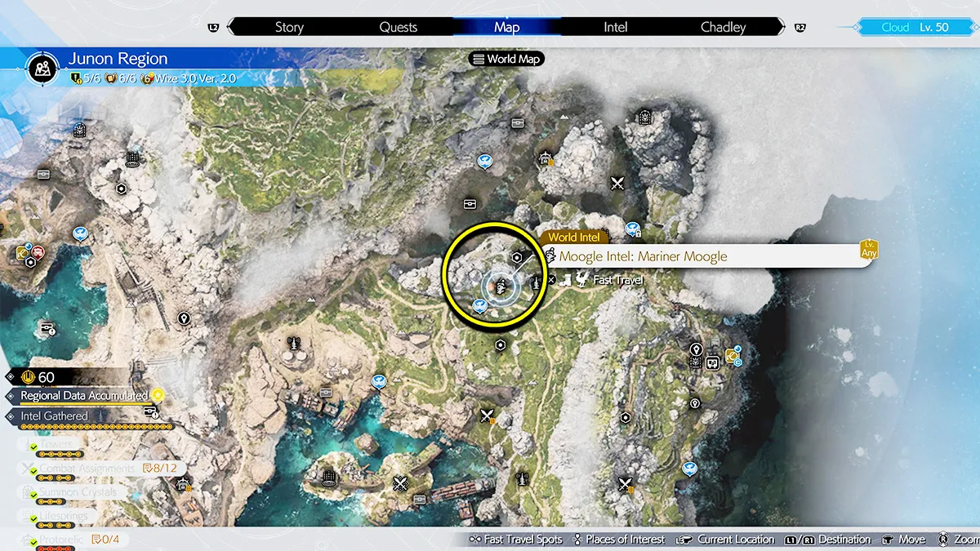Click the green checkmark beside Towers
This screenshot has height=551, width=980.
34,448
